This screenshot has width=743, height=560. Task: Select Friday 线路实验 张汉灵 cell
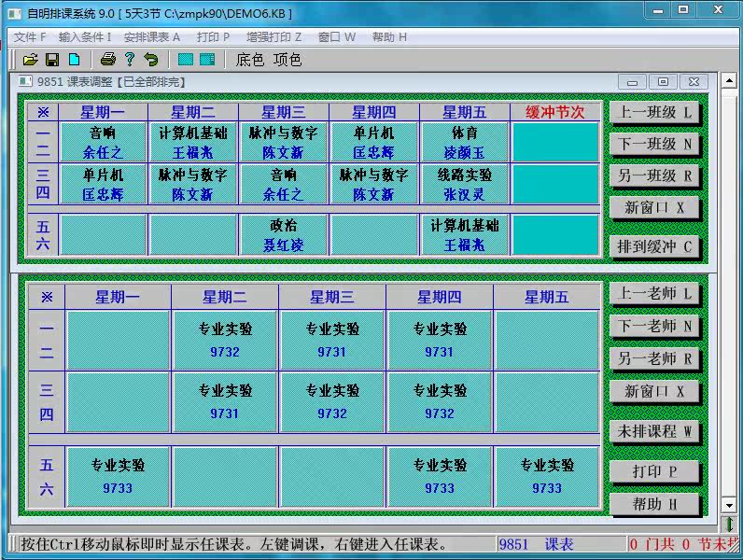[465, 184]
